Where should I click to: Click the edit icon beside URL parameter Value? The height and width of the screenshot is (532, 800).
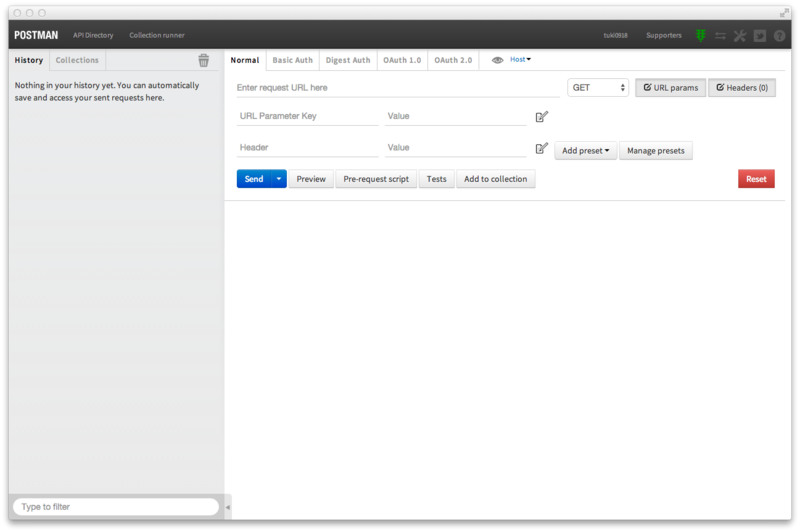click(x=542, y=117)
